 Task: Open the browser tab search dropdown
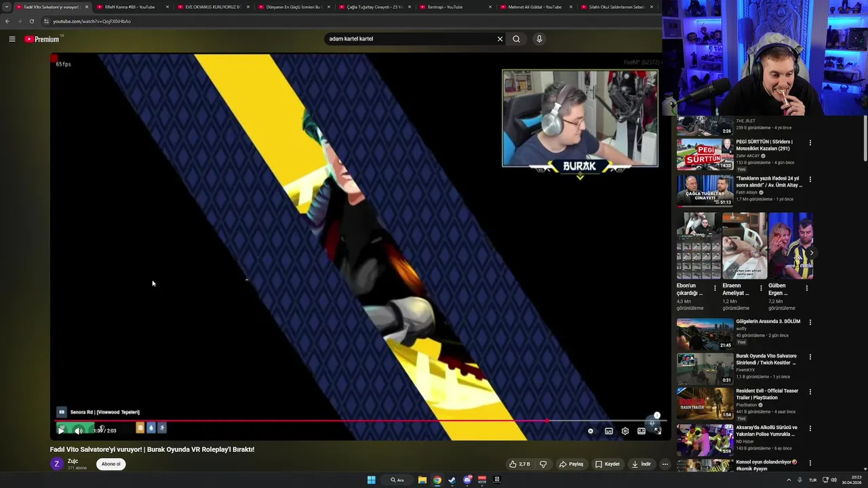pos(6,7)
